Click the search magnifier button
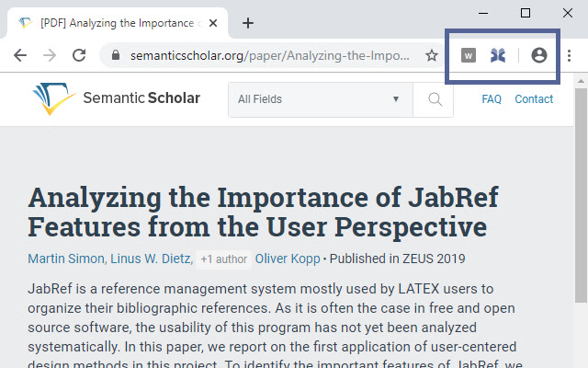588x368 pixels. [x=427, y=99]
